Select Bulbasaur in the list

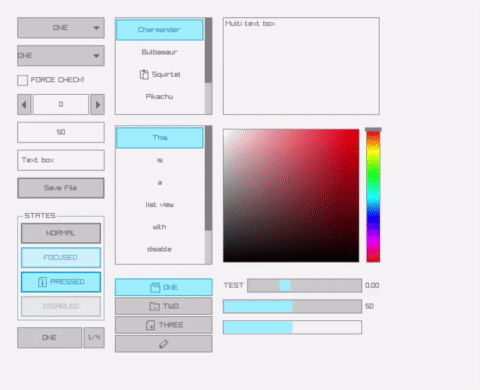160,52
